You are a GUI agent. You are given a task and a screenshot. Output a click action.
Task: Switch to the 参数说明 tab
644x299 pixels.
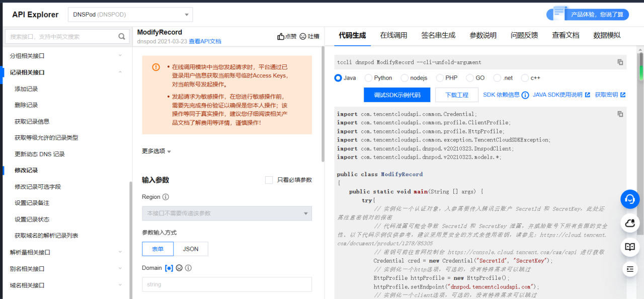(x=482, y=35)
